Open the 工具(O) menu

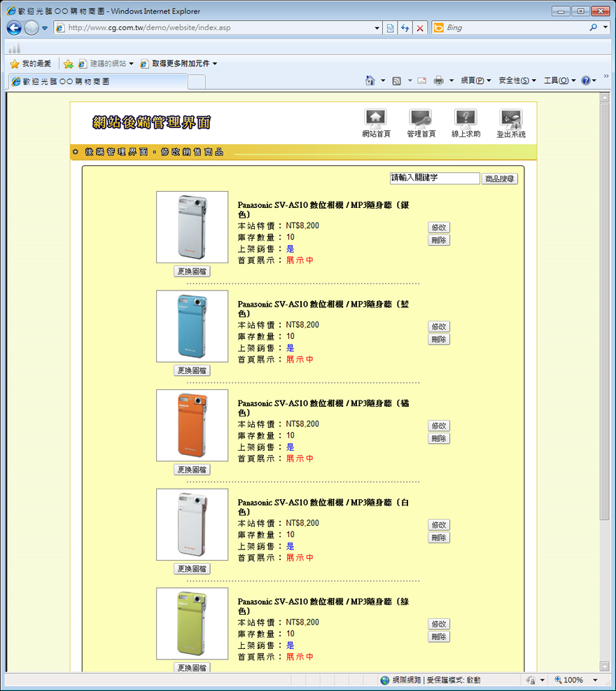[559, 81]
